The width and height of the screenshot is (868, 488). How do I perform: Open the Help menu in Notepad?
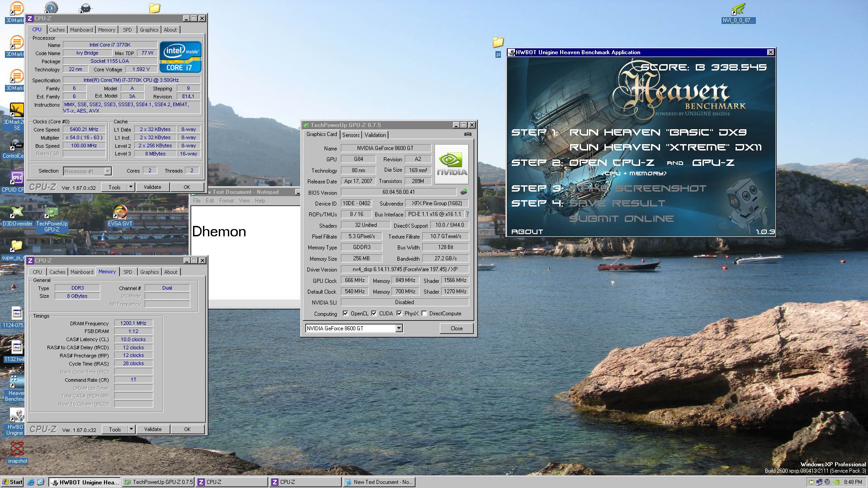click(x=260, y=201)
